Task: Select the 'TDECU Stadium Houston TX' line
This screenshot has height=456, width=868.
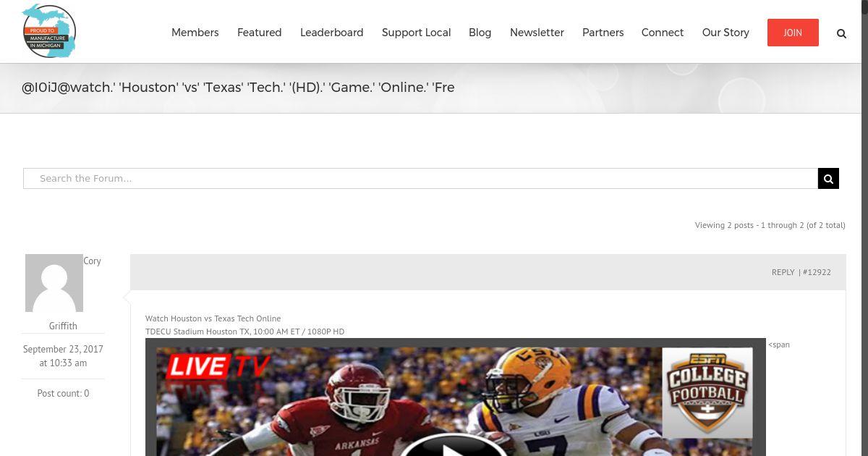Action: click(x=244, y=332)
